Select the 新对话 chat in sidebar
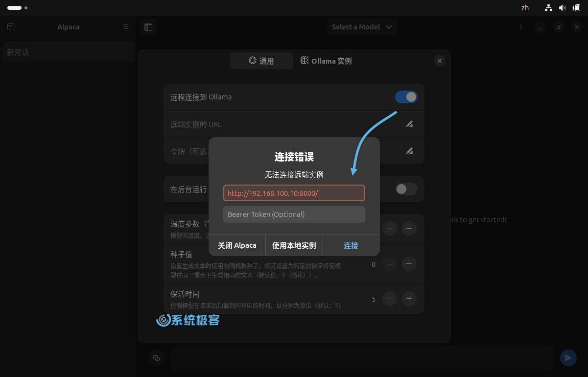This screenshot has height=377, width=588. pyautogui.click(x=68, y=52)
